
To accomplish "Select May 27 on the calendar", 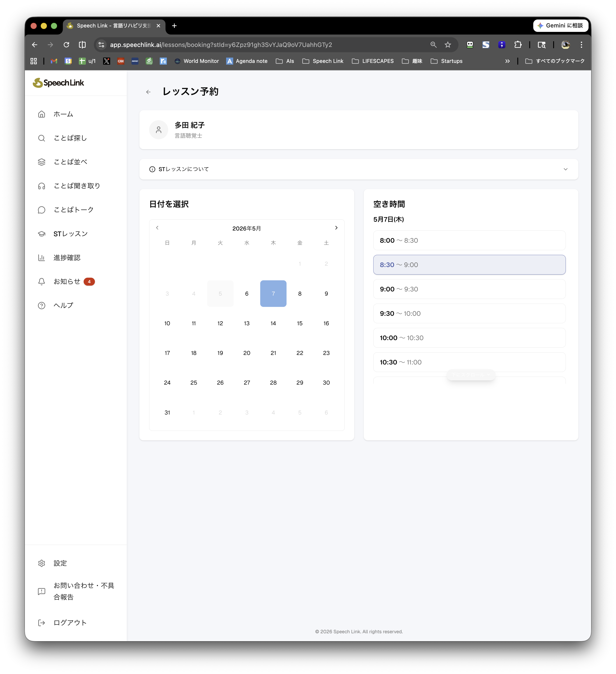I will (x=246, y=383).
